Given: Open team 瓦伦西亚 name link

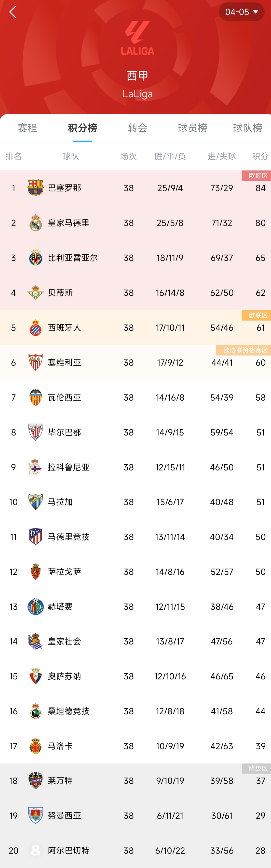Looking at the screenshot, I should click(x=64, y=397).
